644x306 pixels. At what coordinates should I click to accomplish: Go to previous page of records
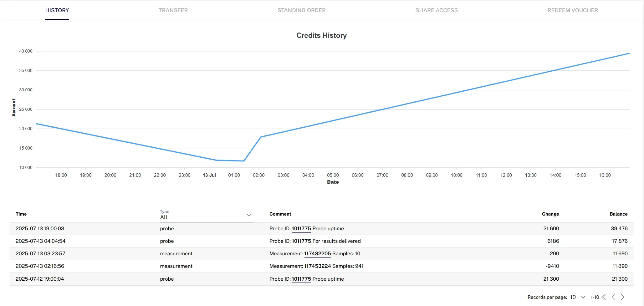click(x=613, y=297)
